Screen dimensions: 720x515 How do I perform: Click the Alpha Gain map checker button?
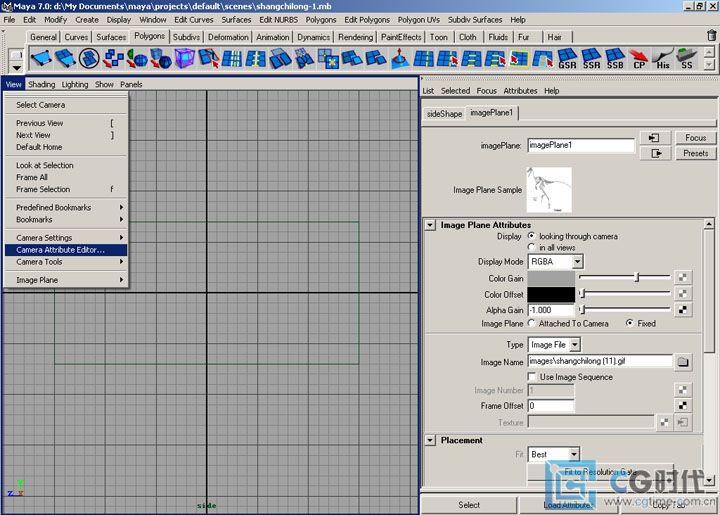click(683, 310)
